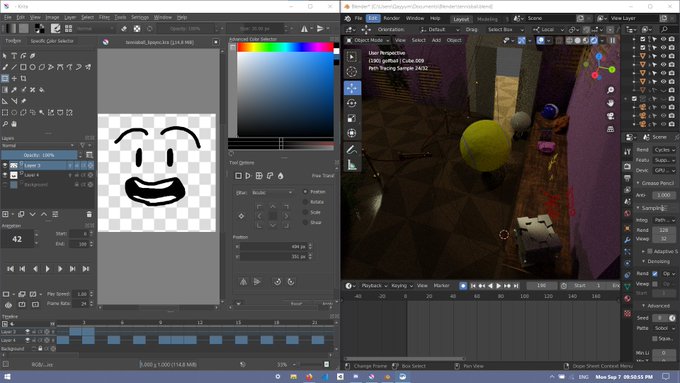Hide Layer 4 in Krita layers panel

pyautogui.click(x=5, y=175)
